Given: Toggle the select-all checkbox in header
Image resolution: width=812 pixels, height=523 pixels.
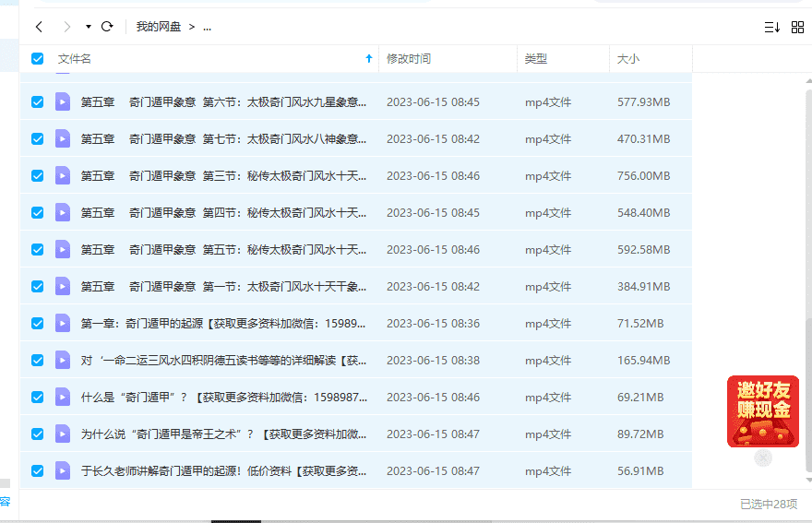Looking at the screenshot, I should 38,59.
